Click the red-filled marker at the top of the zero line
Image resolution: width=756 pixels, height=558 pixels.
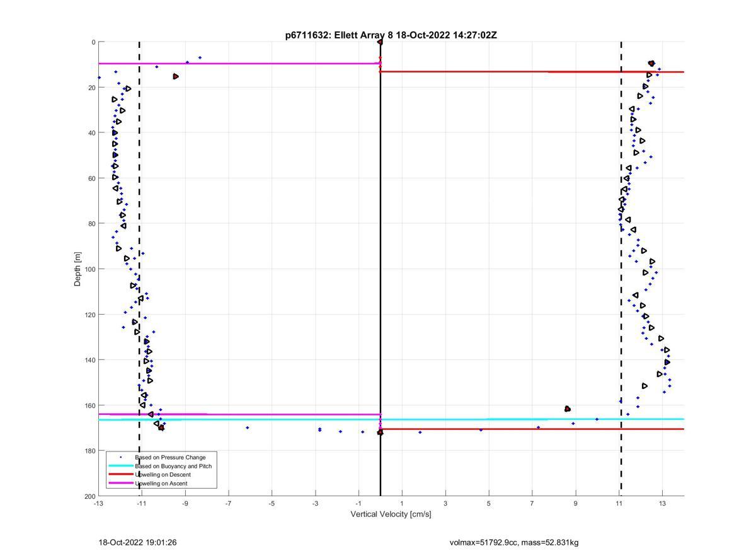(380, 42)
